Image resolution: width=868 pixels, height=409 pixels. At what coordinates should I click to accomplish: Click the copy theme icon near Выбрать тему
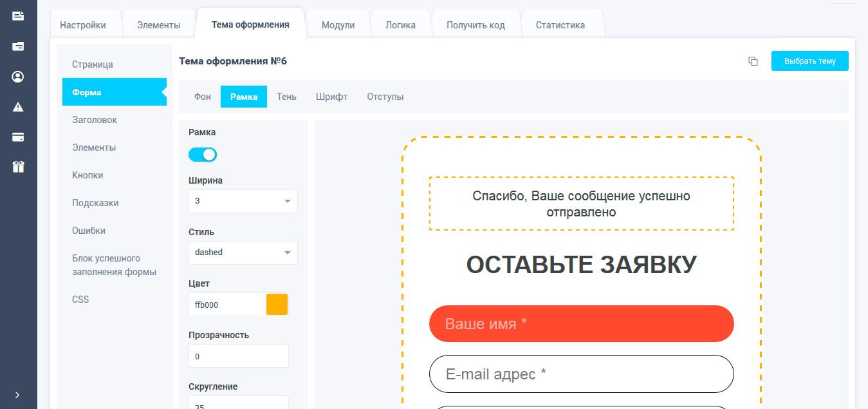click(x=753, y=61)
